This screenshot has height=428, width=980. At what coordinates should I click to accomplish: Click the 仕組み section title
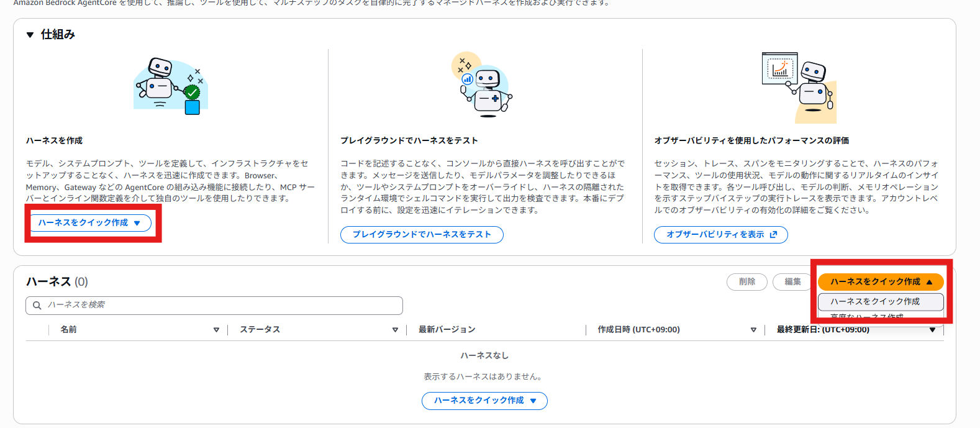click(58, 35)
